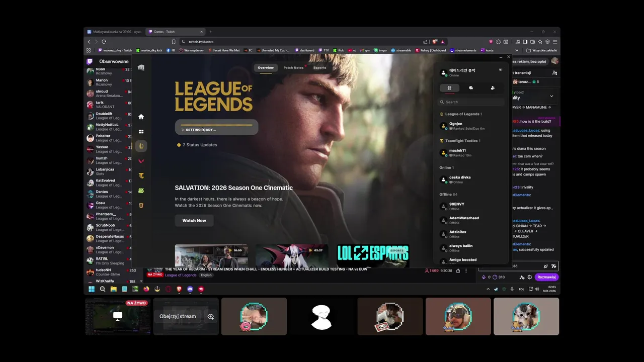Open the 16:50 video thumbnail
This screenshot has height=362, width=644.
pos(211,256)
